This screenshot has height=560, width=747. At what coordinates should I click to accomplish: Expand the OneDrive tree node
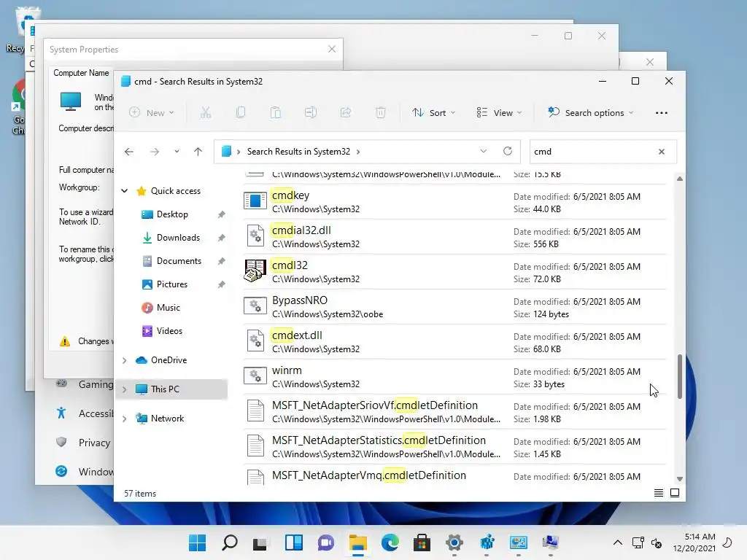pos(124,360)
